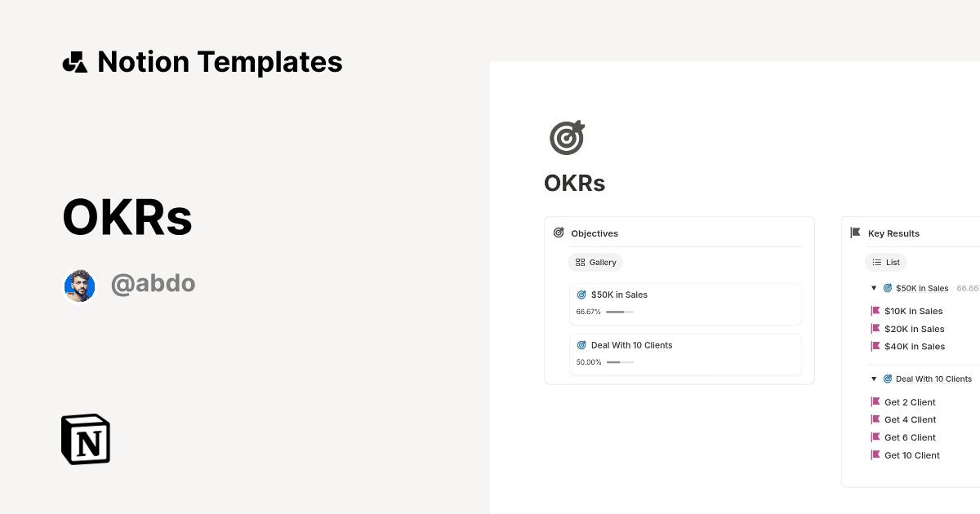Click the pink flag icon beside Get 2 Client

(x=875, y=401)
